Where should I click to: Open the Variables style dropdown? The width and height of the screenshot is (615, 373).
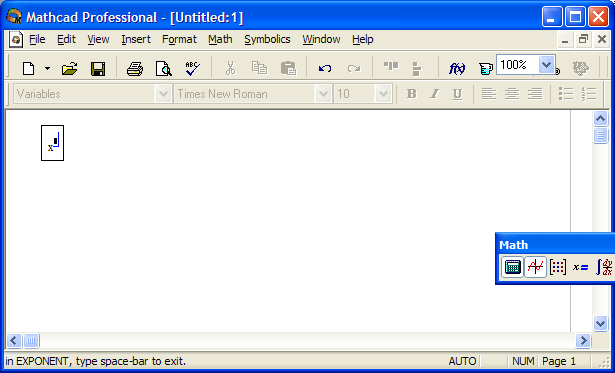coord(163,94)
